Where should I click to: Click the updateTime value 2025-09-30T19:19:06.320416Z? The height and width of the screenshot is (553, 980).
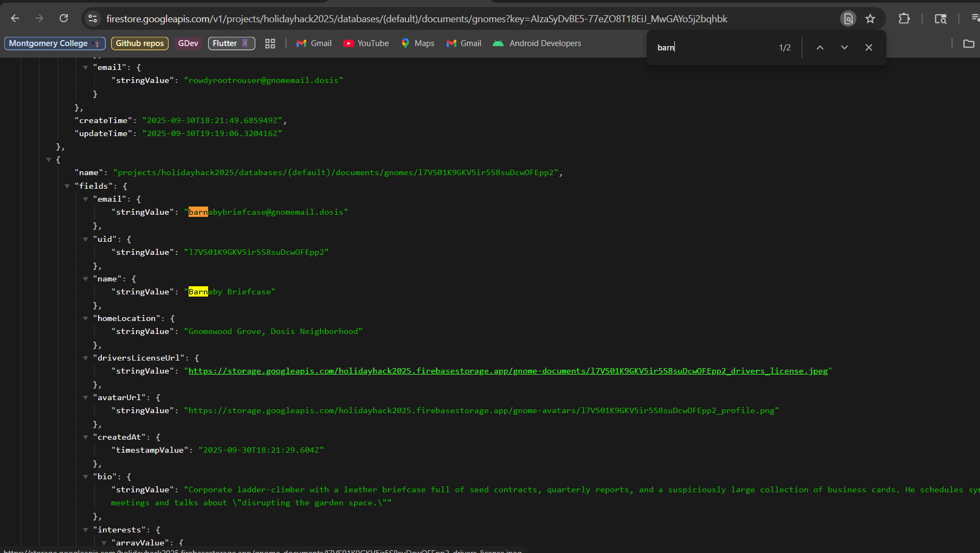(x=212, y=133)
